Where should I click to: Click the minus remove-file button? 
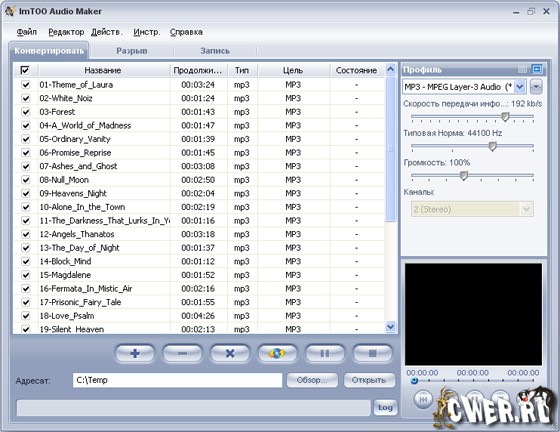tap(182, 353)
